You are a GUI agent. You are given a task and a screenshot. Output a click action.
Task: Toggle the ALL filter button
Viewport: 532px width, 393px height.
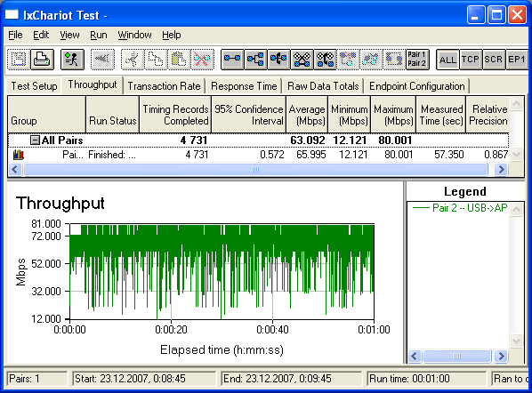[447, 60]
